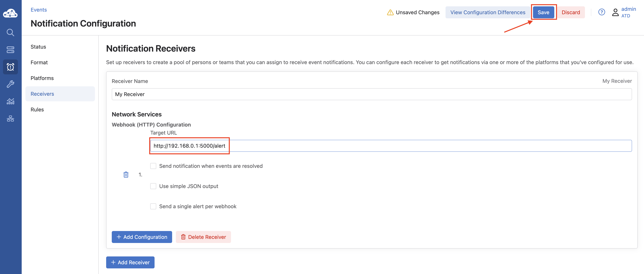This screenshot has height=274, width=644.
Task: Open the help question mark icon
Action: 602,12
